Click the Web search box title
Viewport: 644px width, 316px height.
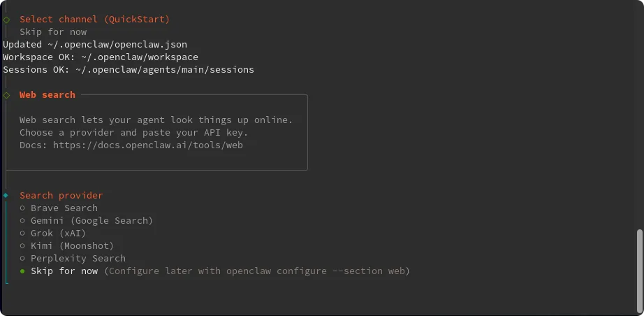coord(47,95)
